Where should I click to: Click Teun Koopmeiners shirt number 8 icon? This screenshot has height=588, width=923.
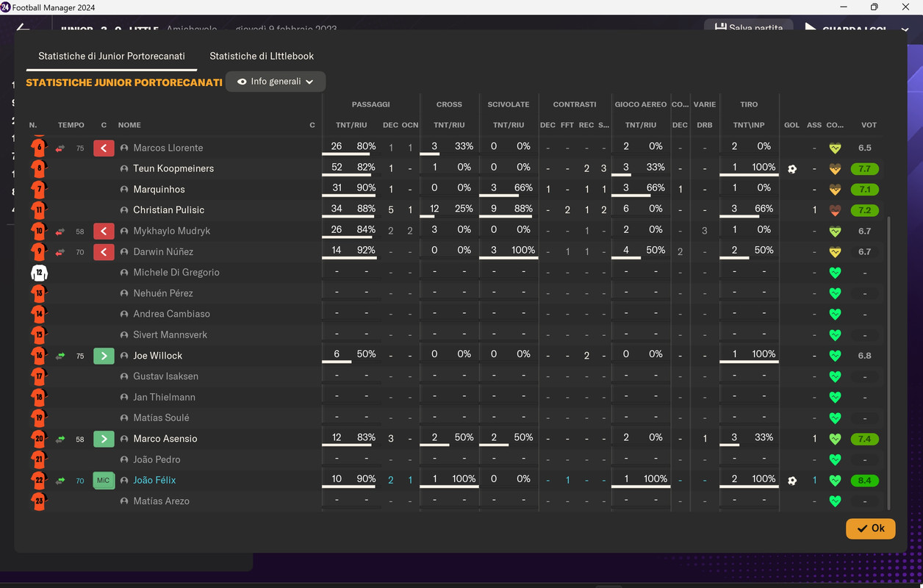tap(39, 169)
